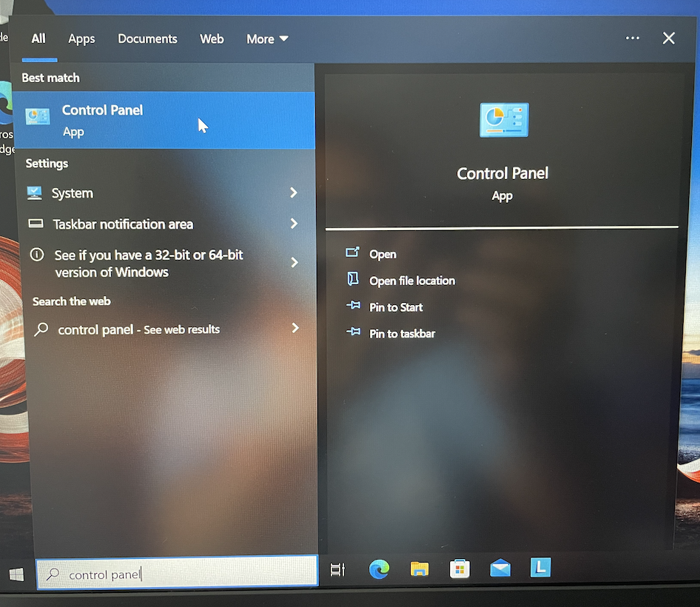Click the Taskbar notification area icon
700x607 pixels.
(x=36, y=224)
